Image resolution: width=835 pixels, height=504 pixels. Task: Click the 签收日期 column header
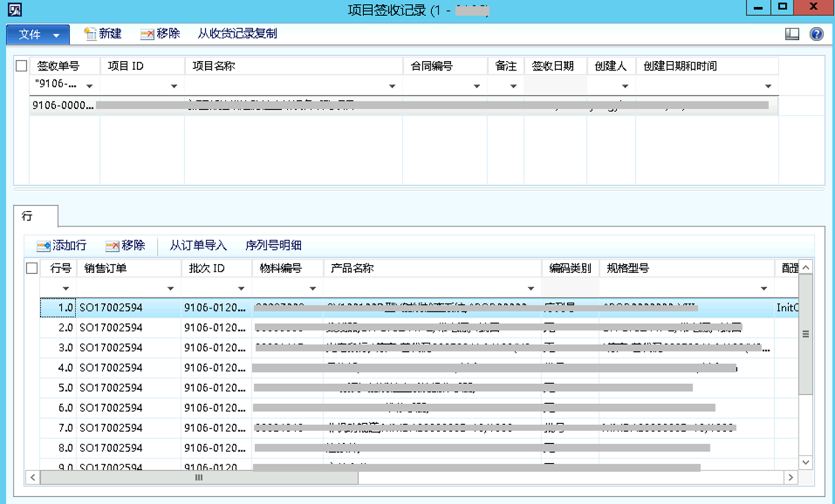[x=556, y=66]
